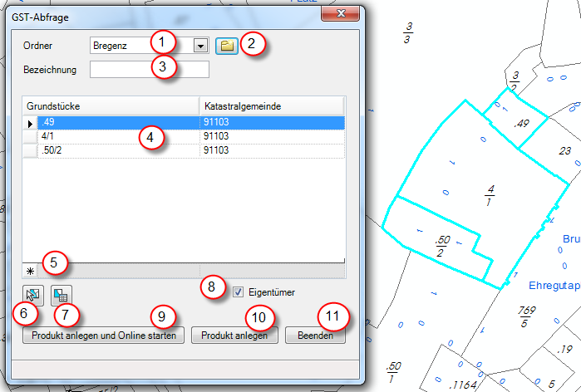The width and height of the screenshot is (581, 392).
Task: Click the folder browse icon next to Ordner
Action: tap(226, 46)
